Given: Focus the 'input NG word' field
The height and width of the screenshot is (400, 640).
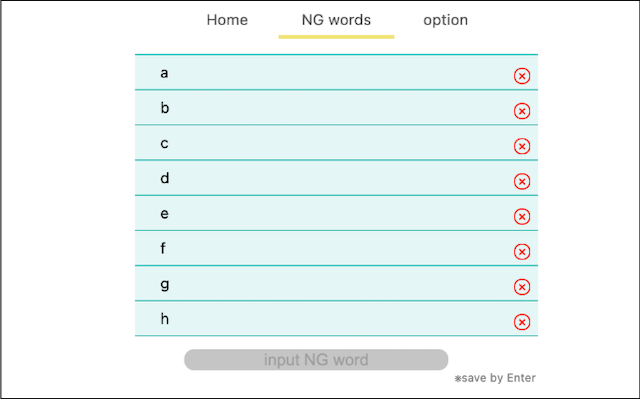Looking at the screenshot, I should [x=316, y=360].
